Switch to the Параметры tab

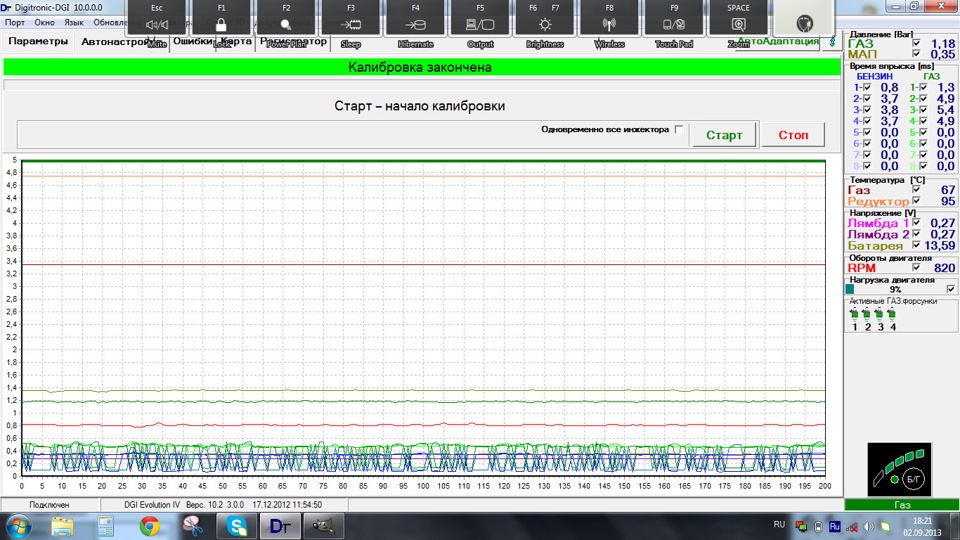[38, 42]
